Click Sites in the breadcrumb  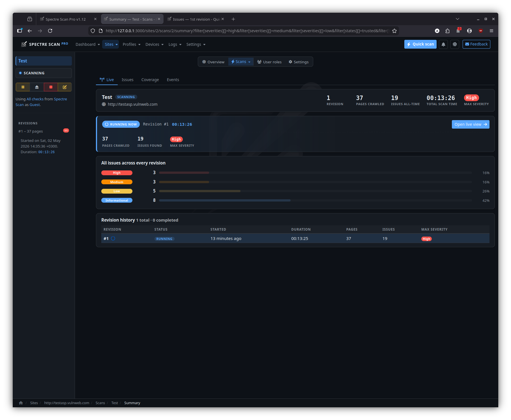click(x=34, y=403)
